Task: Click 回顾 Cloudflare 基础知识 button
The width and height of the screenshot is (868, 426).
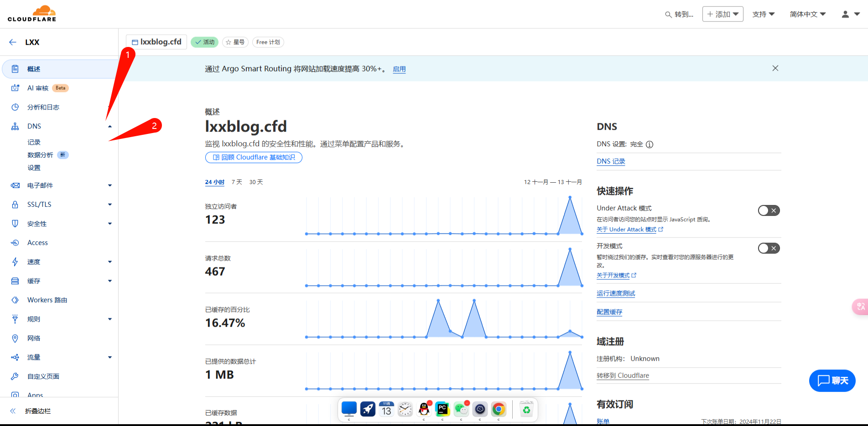Action: click(254, 158)
